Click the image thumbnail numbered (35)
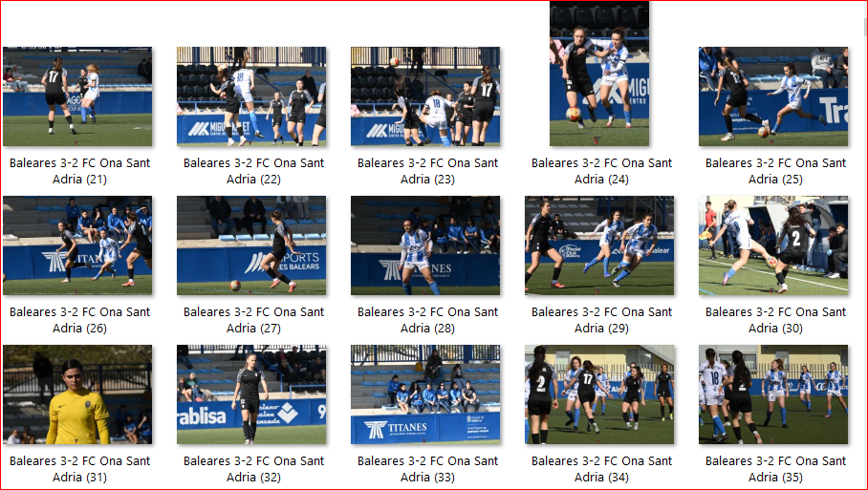 (773, 394)
